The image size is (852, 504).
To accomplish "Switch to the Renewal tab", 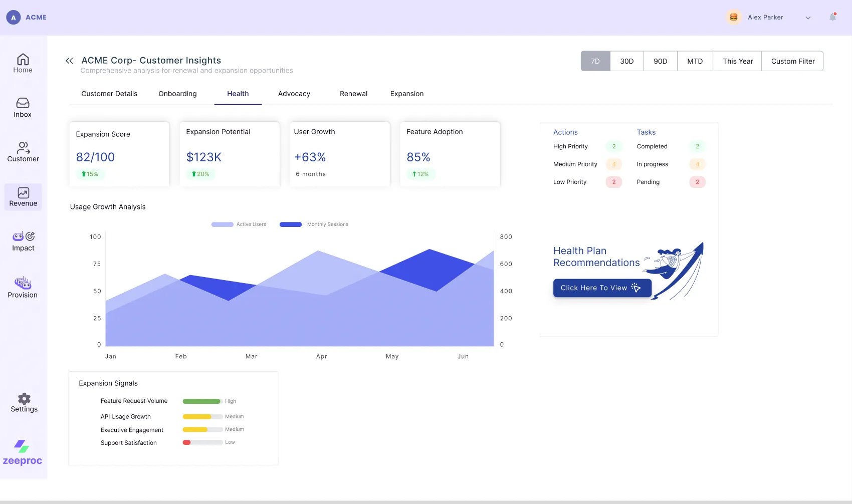I will [x=353, y=94].
